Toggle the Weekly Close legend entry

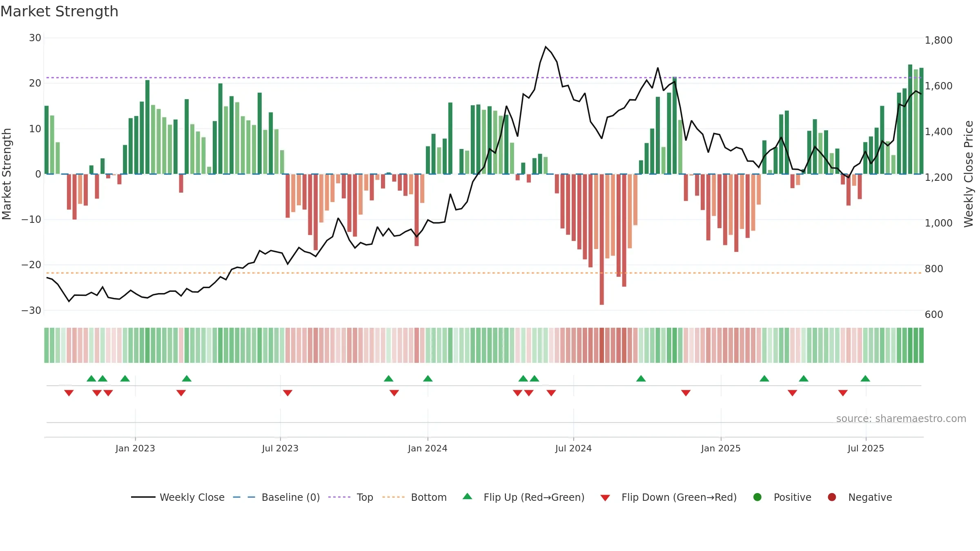point(178,497)
